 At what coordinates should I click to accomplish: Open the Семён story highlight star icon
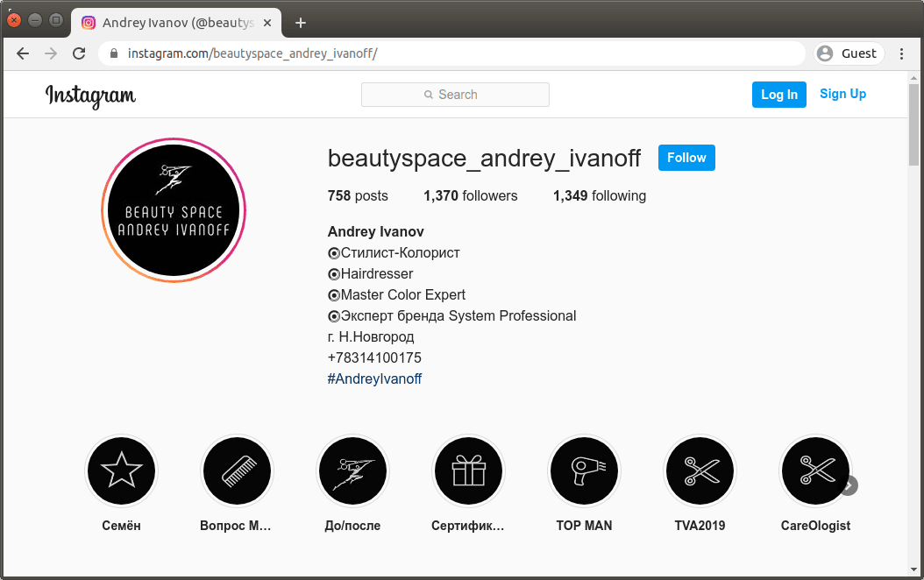tap(121, 471)
